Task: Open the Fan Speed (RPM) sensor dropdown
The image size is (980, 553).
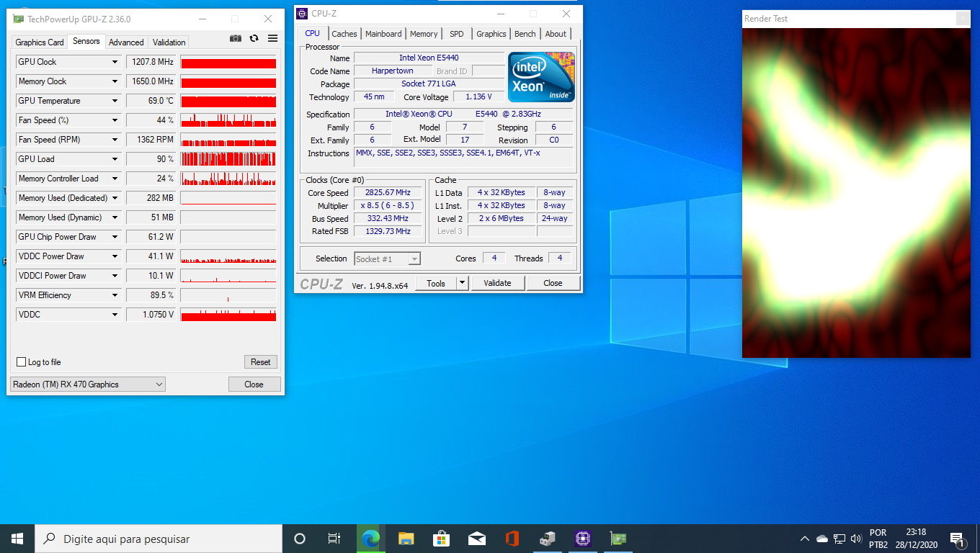Action: pyautogui.click(x=115, y=140)
